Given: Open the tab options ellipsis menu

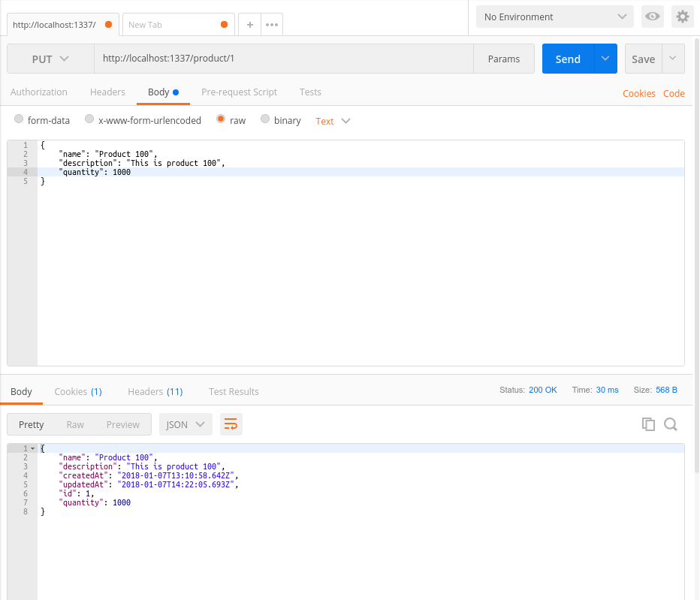Looking at the screenshot, I should 272,25.
